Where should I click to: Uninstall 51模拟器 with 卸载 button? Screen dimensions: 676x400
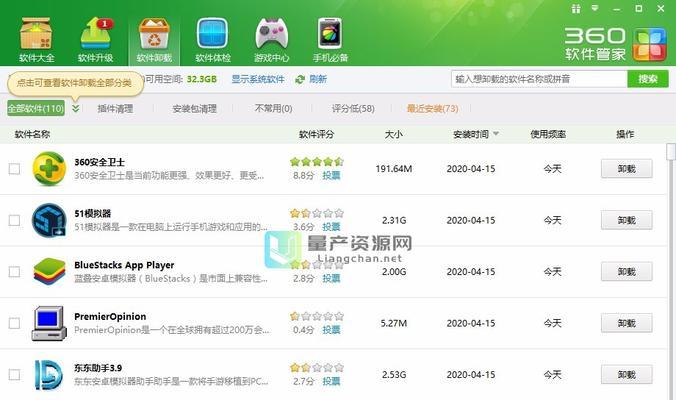tap(626, 220)
